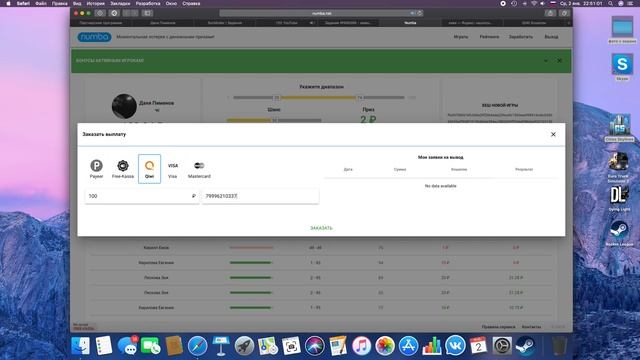This screenshot has height=360, width=640.
Task: Open Keynote from the Dock
Action: pos(221,346)
